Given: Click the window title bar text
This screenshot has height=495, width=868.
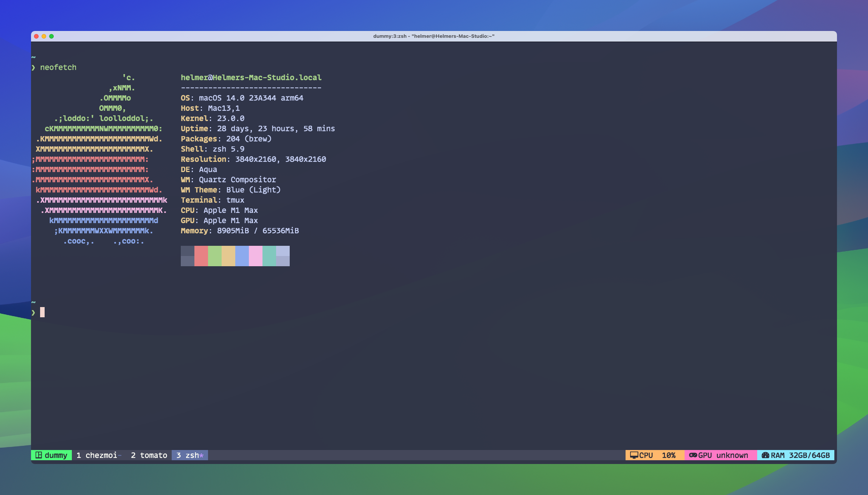Looking at the screenshot, I should pyautogui.click(x=433, y=36).
